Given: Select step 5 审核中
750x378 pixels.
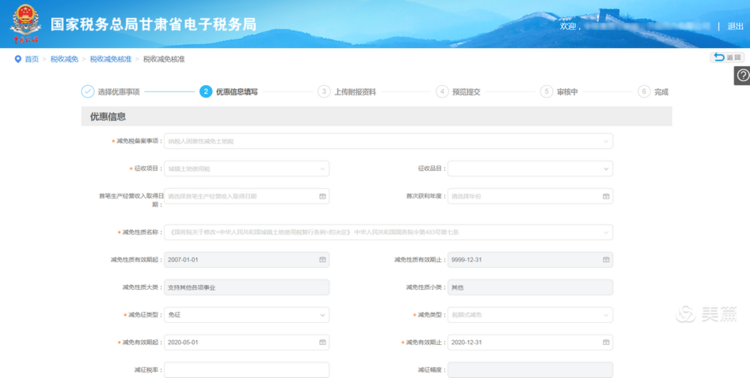Looking at the screenshot, I should (559, 91).
